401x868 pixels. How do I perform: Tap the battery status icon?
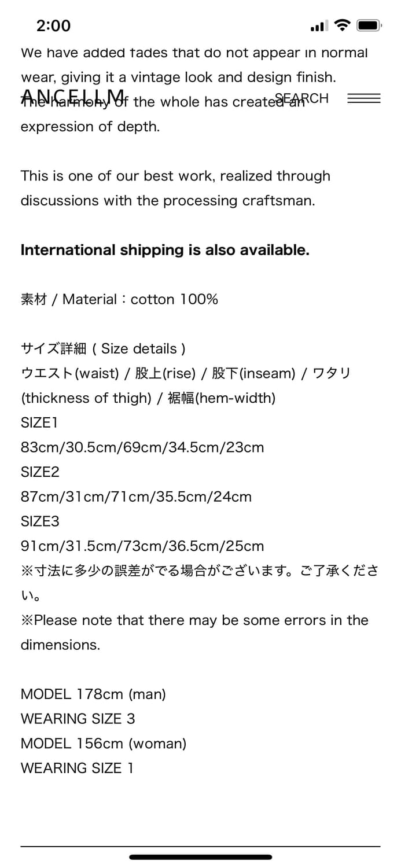click(x=368, y=25)
